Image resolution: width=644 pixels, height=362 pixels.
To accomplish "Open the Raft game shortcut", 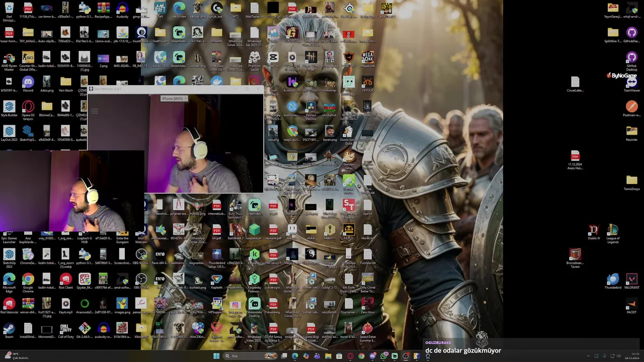I will pyautogui.click(x=160, y=10).
